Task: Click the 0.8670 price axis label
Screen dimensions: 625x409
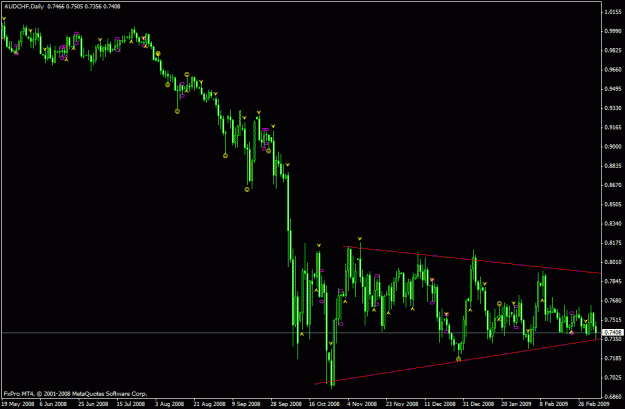Action: coord(613,185)
